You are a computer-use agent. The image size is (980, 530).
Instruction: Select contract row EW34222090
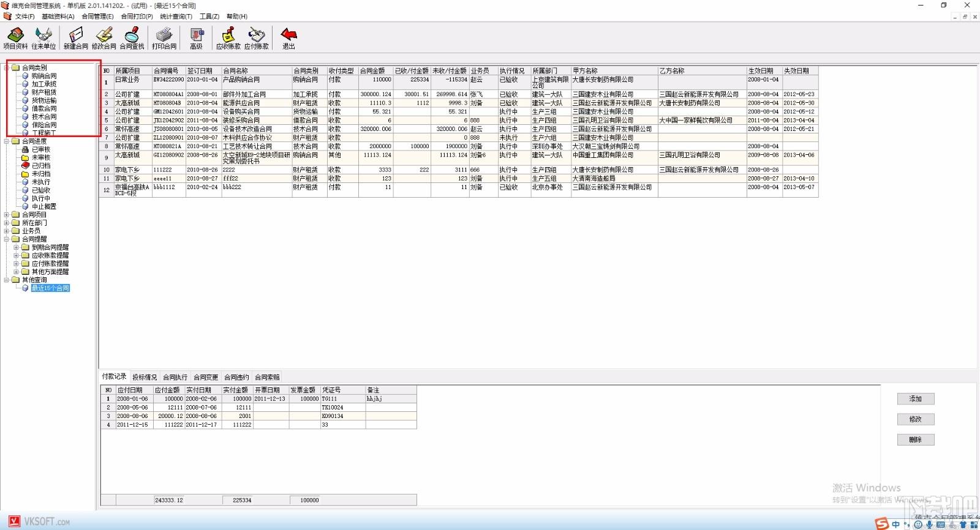coord(459,83)
